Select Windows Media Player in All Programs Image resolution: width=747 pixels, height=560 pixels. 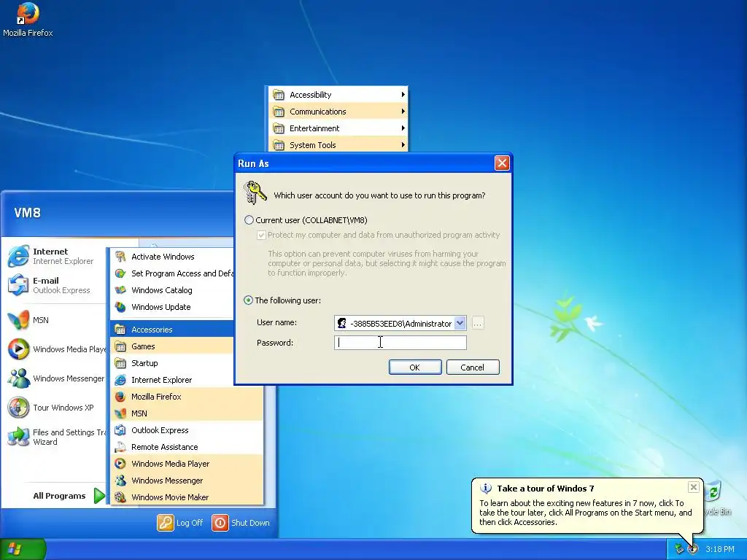pos(187,464)
